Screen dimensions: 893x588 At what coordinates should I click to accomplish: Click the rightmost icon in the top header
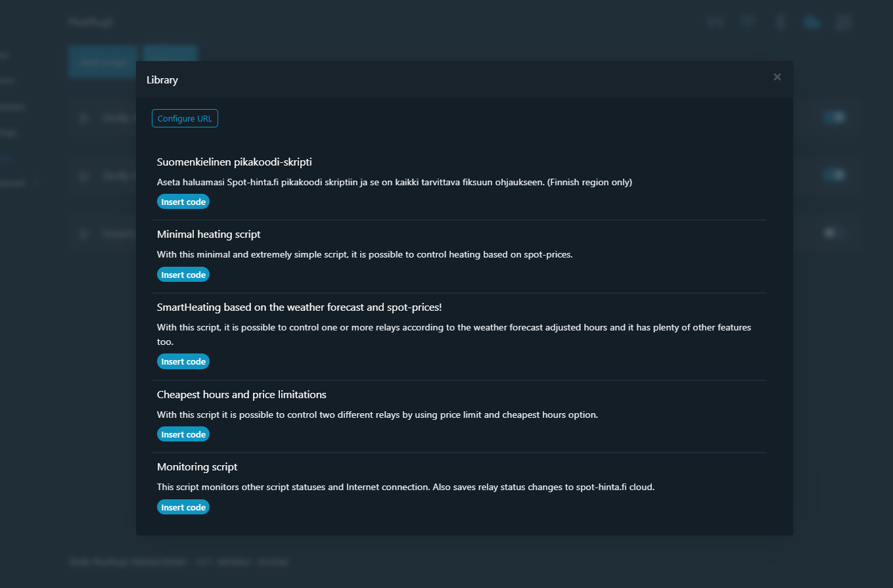tap(843, 22)
